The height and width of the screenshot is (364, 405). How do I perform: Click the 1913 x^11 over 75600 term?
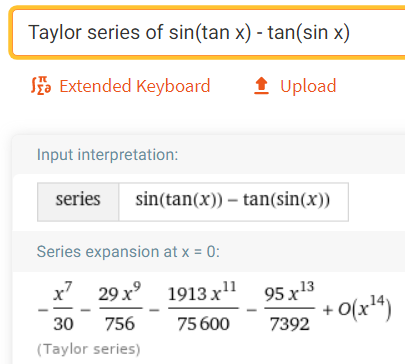pos(203,307)
